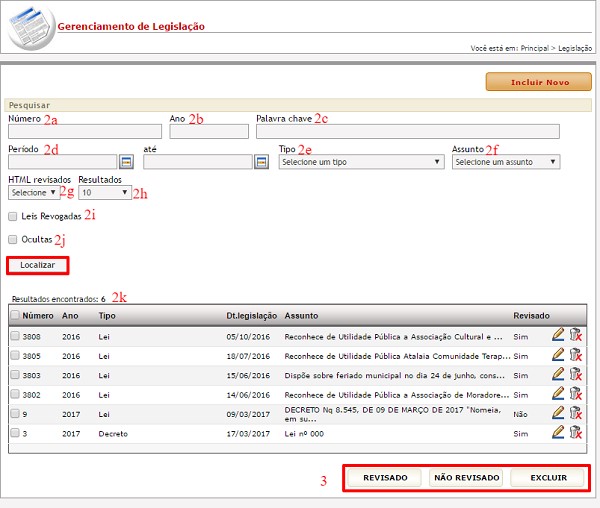Select the checkbox for Decreto row 3
The width and height of the screenshot is (600, 508).
[15, 433]
